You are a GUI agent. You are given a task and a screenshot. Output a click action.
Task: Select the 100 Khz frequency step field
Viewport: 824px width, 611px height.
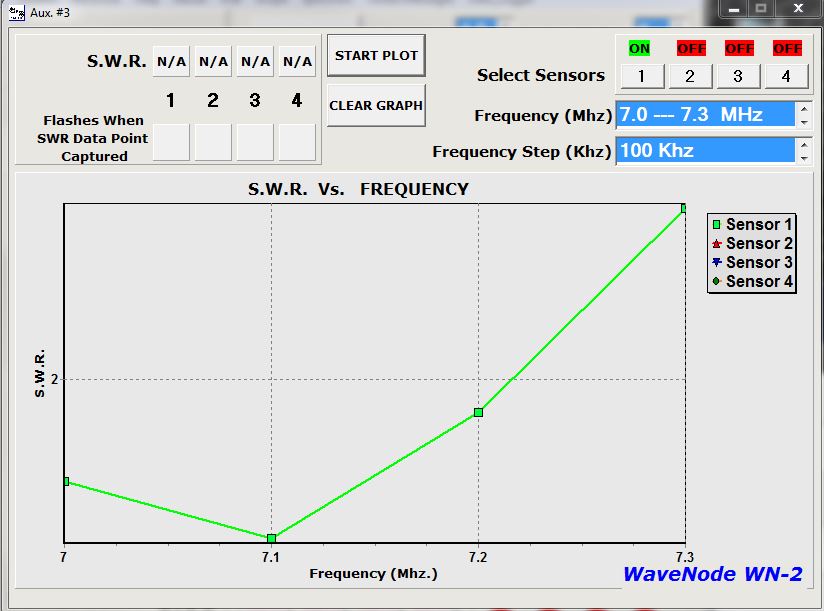tap(705, 151)
